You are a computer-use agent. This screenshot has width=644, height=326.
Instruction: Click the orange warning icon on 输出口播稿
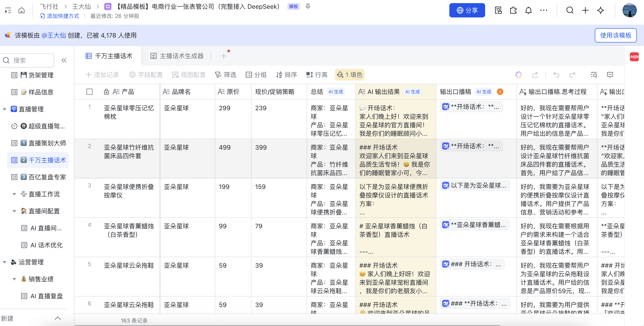pyautogui.click(x=500, y=92)
